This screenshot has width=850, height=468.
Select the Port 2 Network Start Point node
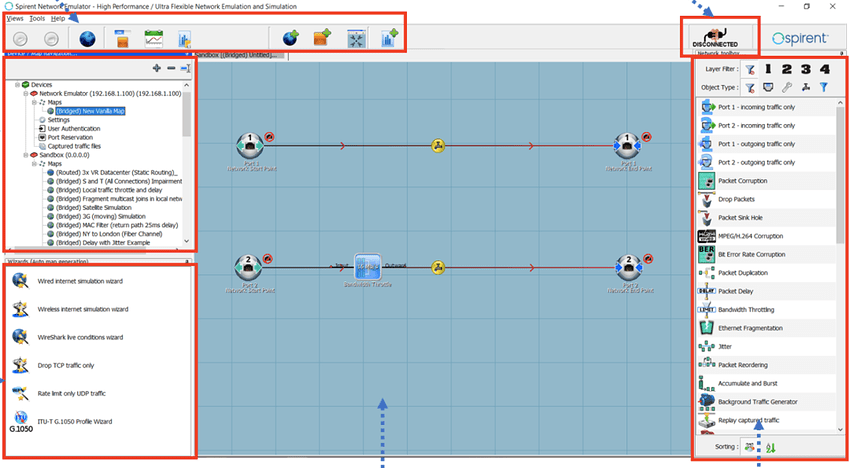coord(248,267)
